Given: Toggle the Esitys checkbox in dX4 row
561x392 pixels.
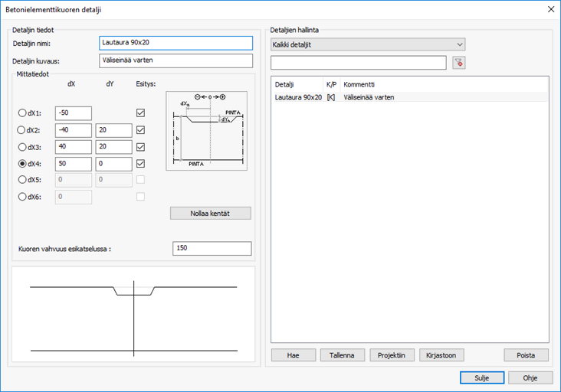Looking at the screenshot, I should [x=140, y=164].
